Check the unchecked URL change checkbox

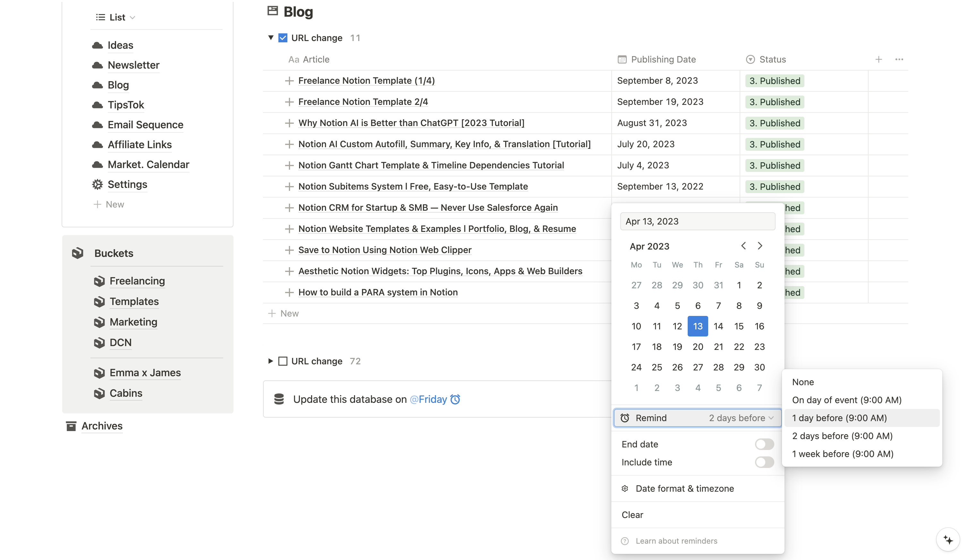[x=283, y=361]
